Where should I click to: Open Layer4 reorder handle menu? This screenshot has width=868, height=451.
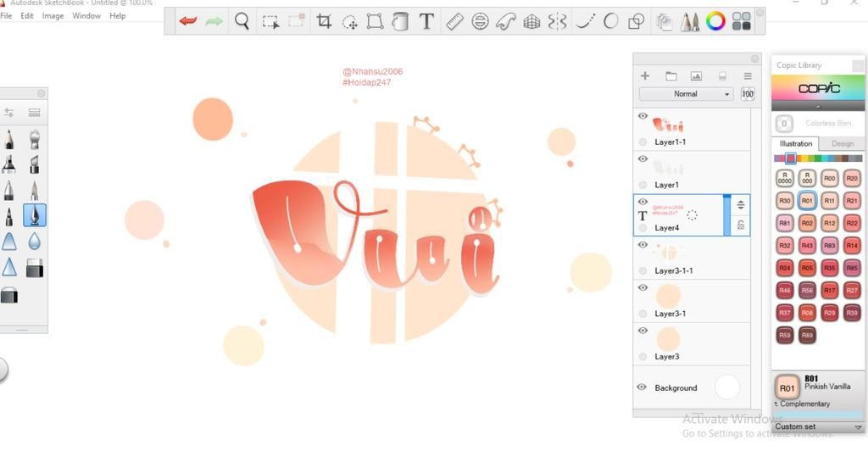[x=741, y=205]
